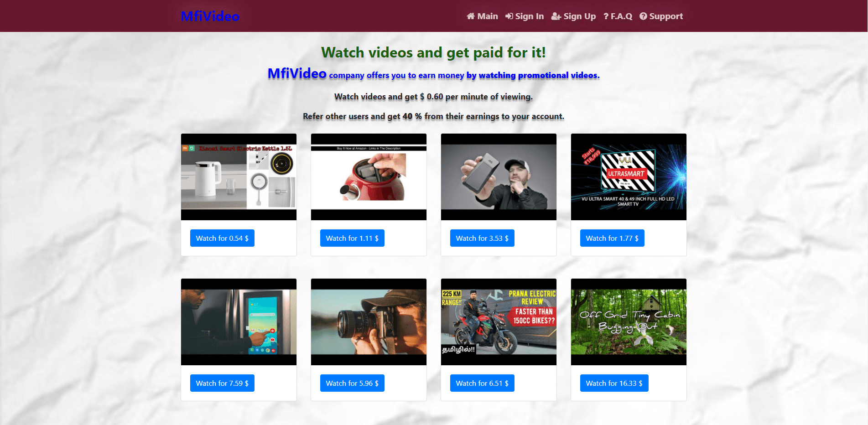The image size is (868, 425).
Task: Click the question mark icon beside Support
Action: [643, 16]
